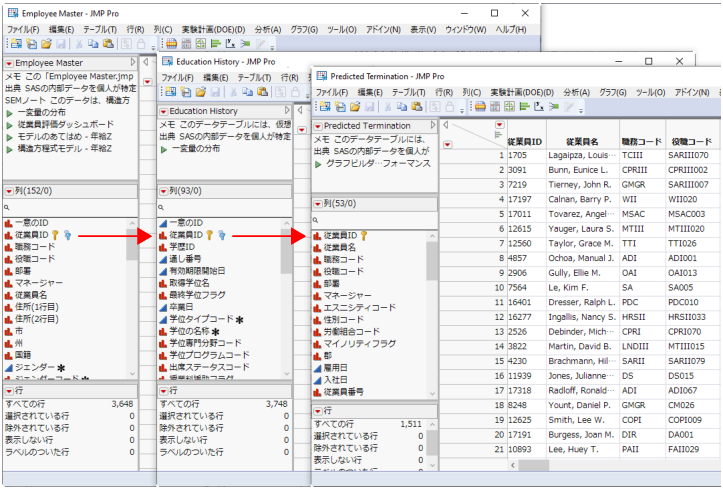Collapse the Predicted Termination panel with the gray arrow
The height and width of the screenshot is (488, 723).
click(x=446, y=126)
